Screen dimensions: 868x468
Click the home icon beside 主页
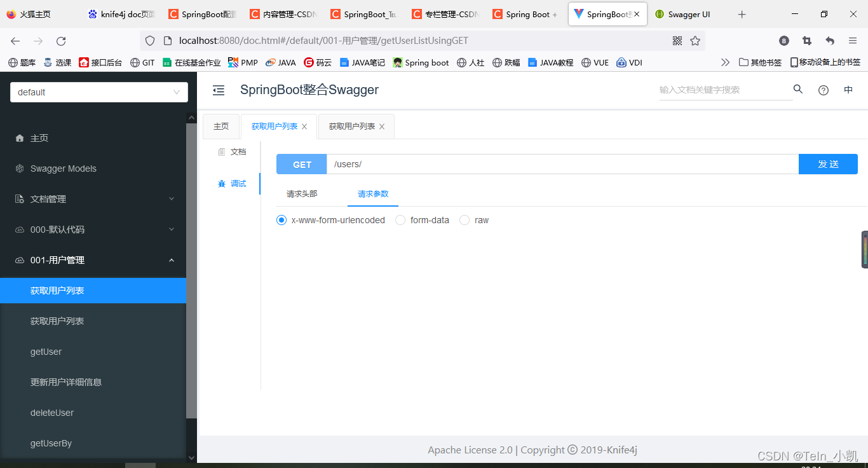[x=20, y=138]
